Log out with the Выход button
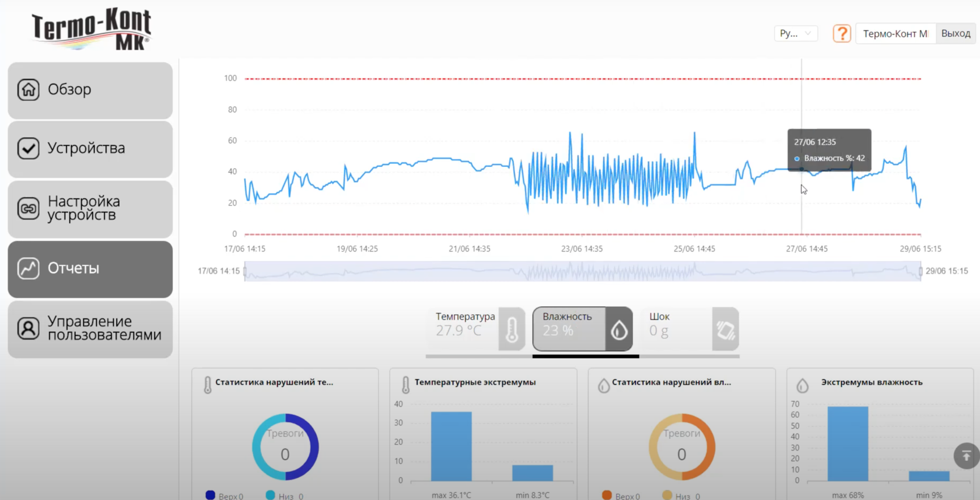980x500 pixels. pos(956,33)
